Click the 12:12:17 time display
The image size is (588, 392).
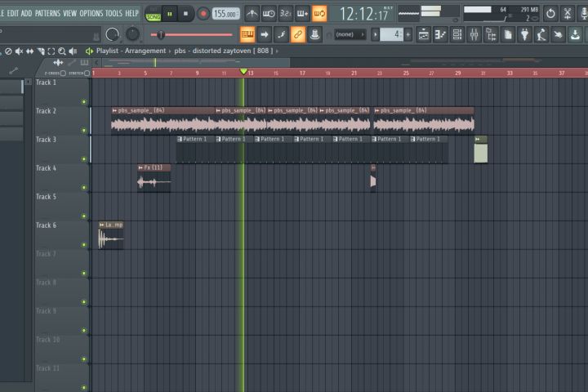tap(364, 15)
